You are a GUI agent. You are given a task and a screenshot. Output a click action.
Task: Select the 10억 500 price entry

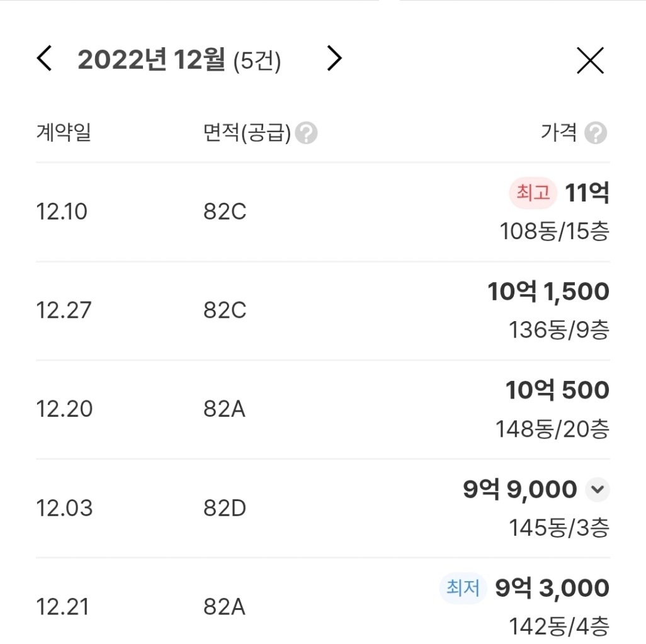(x=557, y=390)
